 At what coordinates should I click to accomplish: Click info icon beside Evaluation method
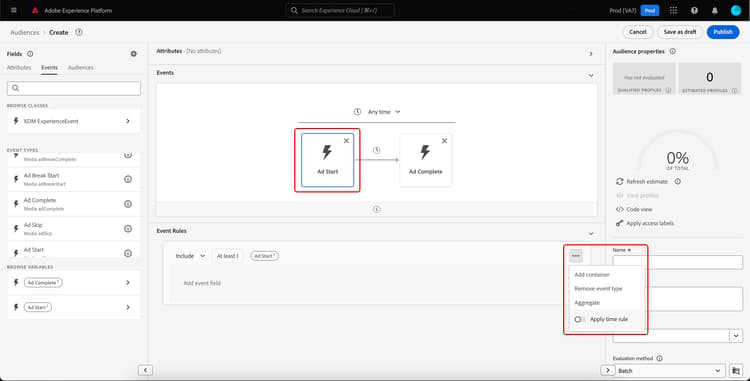point(660,358)
